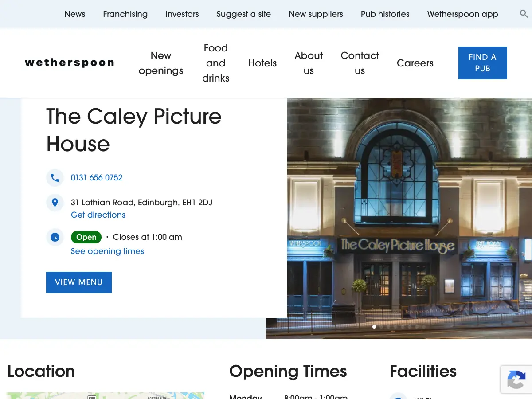Viewport: 532px width, 399px height.
Task: Click the Caley Picture House photo
Action: pyautogui.click(x=410, y=218)
